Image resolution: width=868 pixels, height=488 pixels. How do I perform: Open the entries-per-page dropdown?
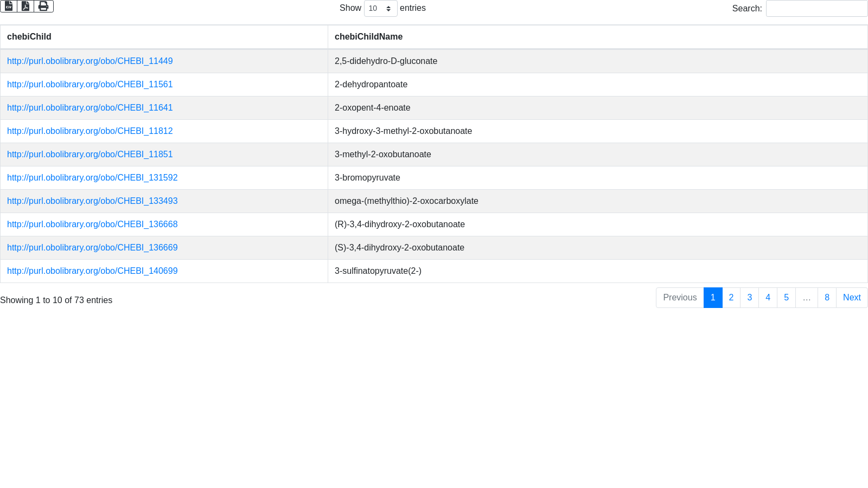point(380,8)
